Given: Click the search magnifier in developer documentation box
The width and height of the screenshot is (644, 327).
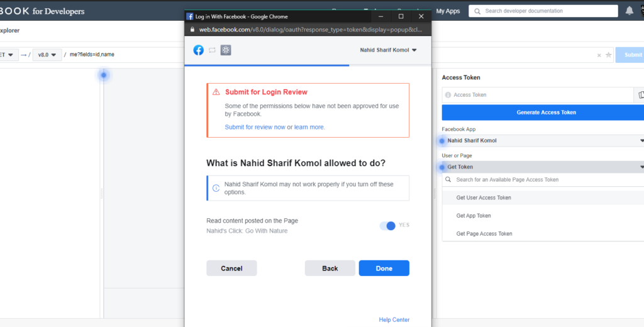Looking at the screenshot, I should (x=477, y=11).
